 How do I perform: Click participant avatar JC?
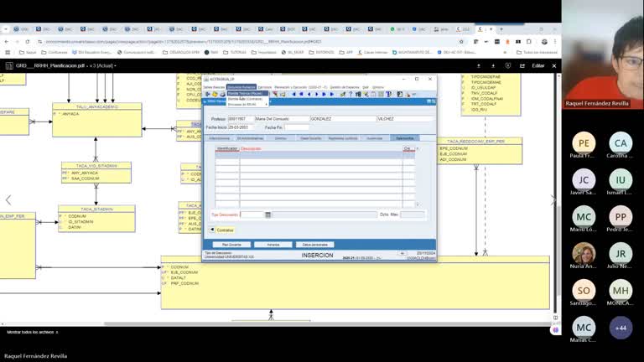pyautogui.click(x=584, y=180)
